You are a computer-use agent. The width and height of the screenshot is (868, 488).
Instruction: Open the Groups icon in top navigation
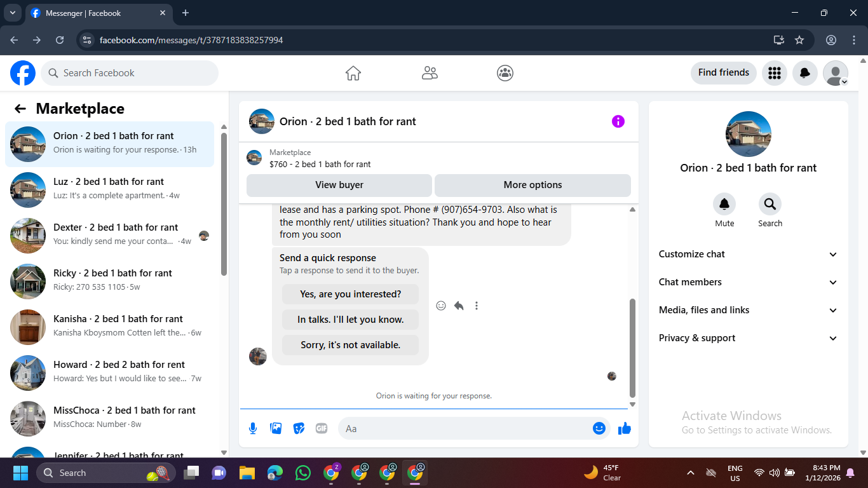[x=505, y=73]
